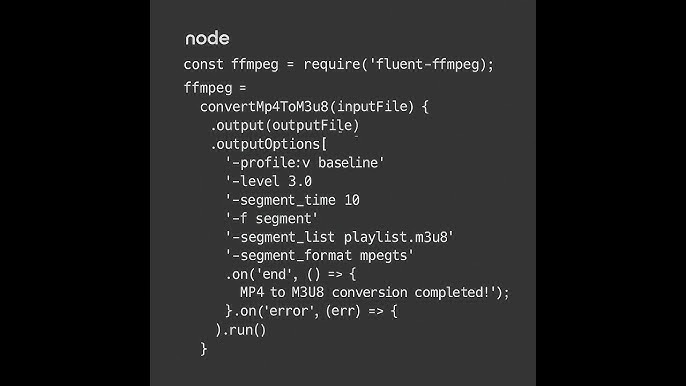
Task: Click the .on('end', () => { line
Action: click(291, 274)
